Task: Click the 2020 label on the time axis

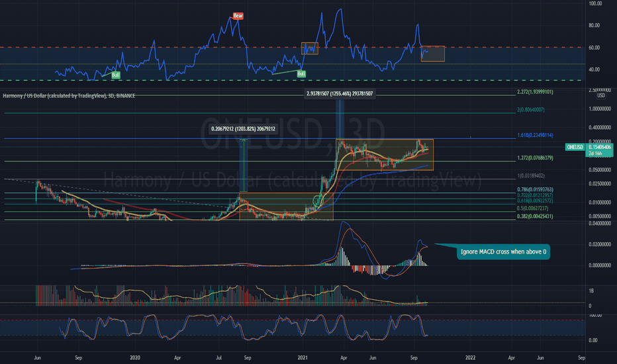Action: (135, 357)
